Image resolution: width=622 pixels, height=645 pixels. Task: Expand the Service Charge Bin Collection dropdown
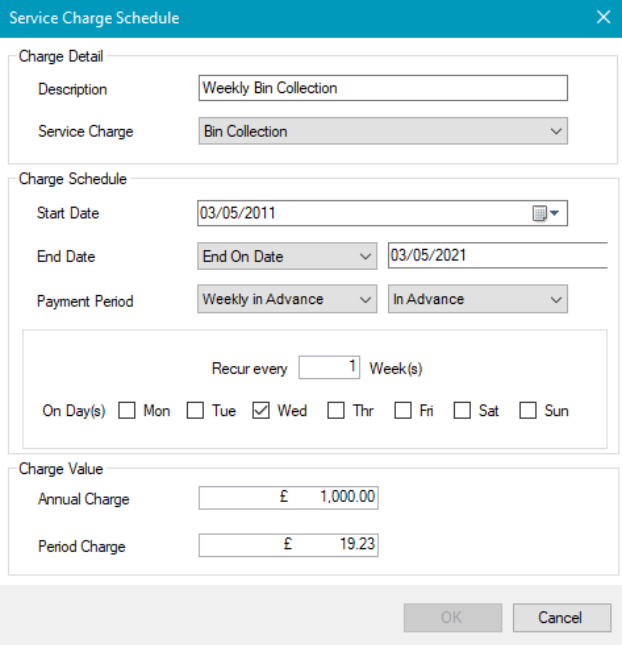click(x=383, y=131)
